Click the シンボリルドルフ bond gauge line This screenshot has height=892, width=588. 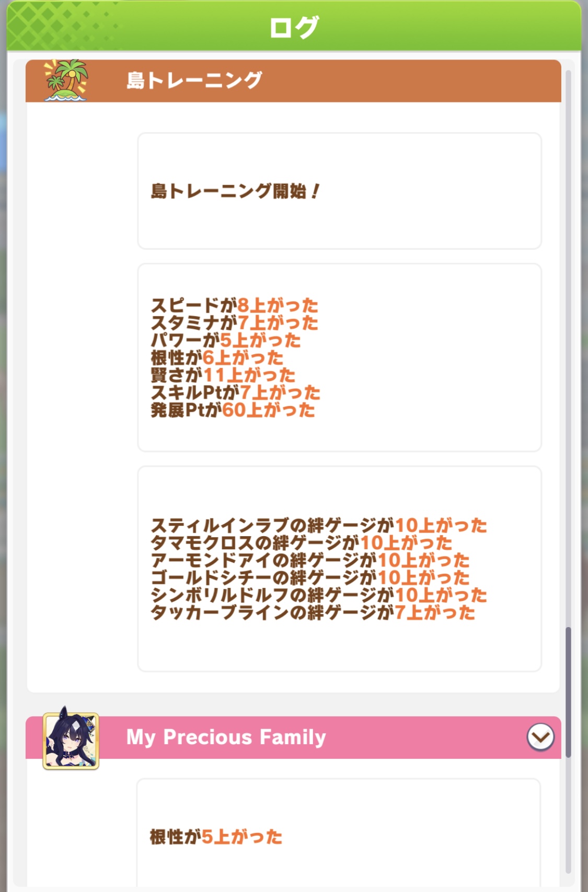point(318,595)
